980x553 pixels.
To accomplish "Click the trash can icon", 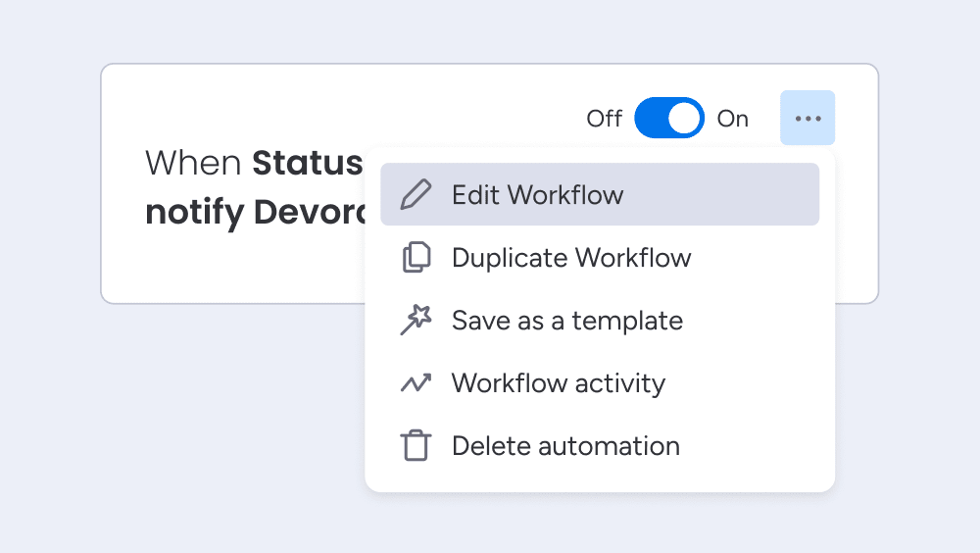I will click(x=416, y=445).
